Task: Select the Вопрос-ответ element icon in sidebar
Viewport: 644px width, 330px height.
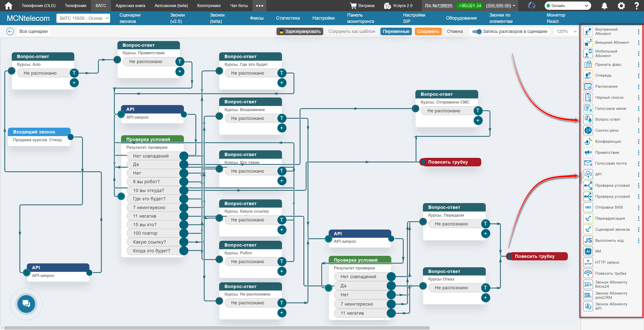Action: 588,119
